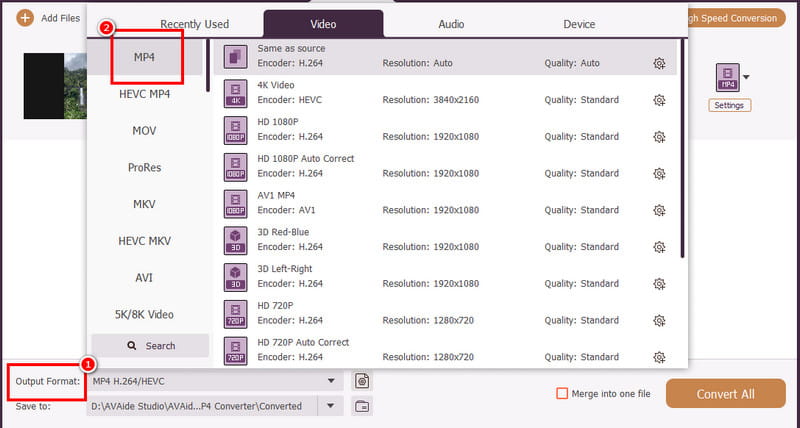Expand the Output Format dropdown
800x428 pixels.
coord(331,381)
